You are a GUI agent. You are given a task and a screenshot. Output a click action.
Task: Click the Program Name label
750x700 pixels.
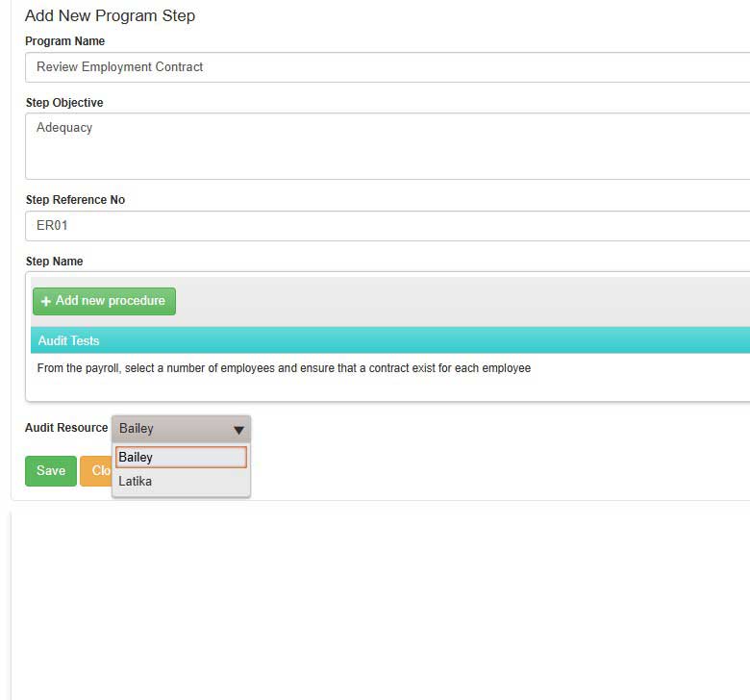(x=65, y=41)
